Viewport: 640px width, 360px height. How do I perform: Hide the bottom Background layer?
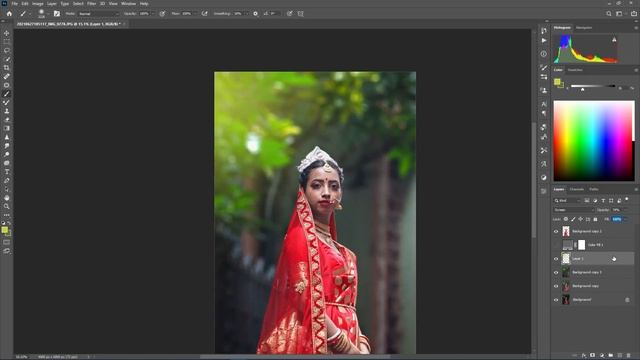point(556,300)
